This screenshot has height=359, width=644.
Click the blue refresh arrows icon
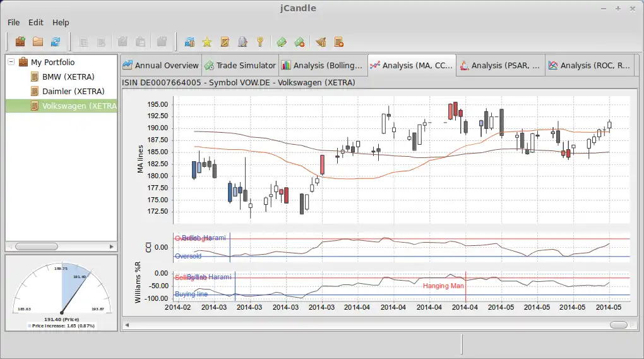pos(56,42)
